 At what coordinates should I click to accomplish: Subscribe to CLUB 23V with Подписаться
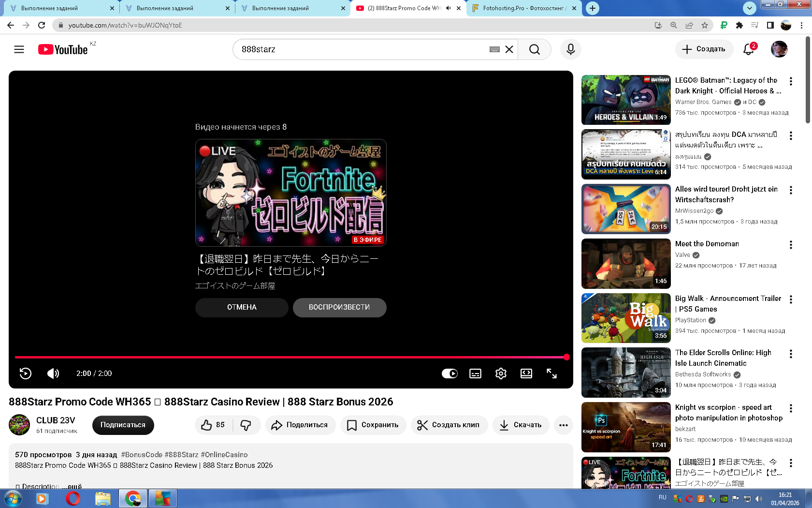click(123, 425)
